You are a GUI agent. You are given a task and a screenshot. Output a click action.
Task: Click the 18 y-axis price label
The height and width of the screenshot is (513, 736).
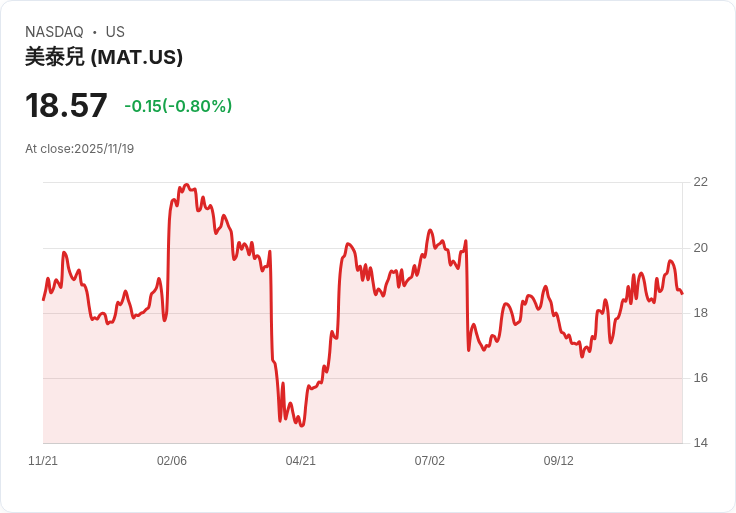[700, 313]
